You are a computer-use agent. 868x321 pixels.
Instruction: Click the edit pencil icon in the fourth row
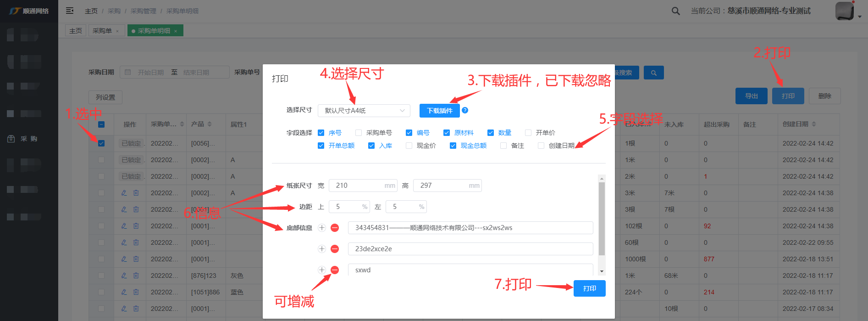[124, 193]
